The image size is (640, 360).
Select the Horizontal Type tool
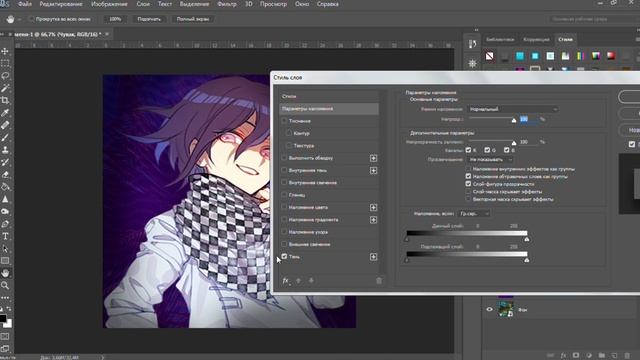(5, 236)
